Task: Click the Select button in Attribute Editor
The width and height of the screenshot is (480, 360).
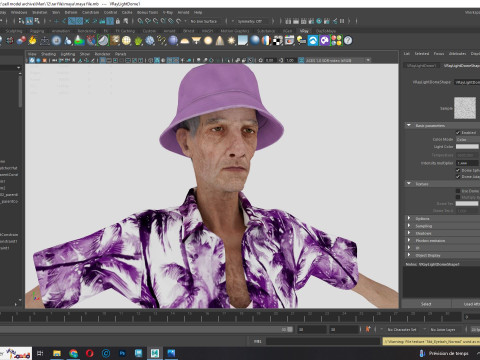Action: tap(426, 304)
